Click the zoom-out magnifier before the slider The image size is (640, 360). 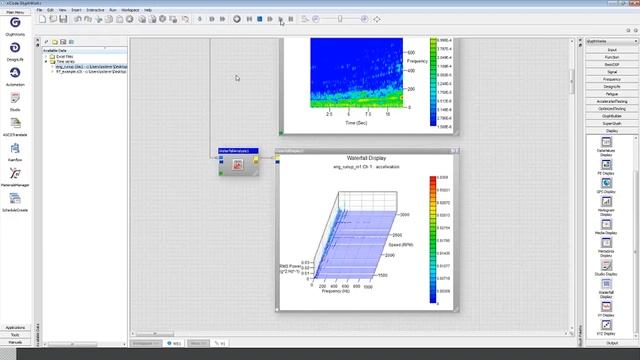pos(316,19)
